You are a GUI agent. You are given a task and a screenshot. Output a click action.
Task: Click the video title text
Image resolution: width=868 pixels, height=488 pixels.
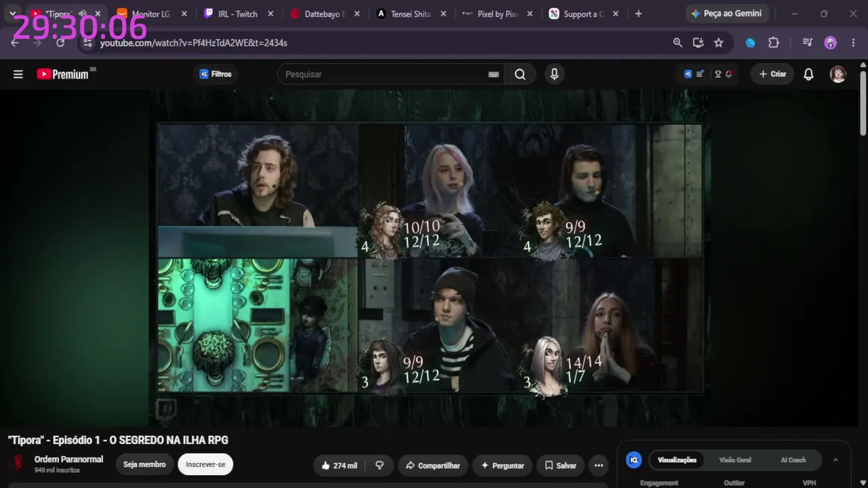pyautogui.click(x=118, y=441)
